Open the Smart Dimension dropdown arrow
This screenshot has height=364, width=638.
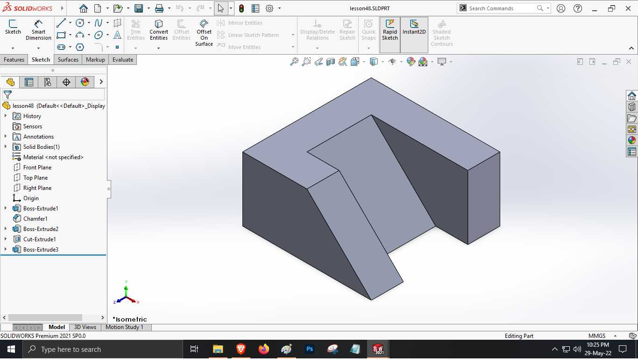click(38, 48)
